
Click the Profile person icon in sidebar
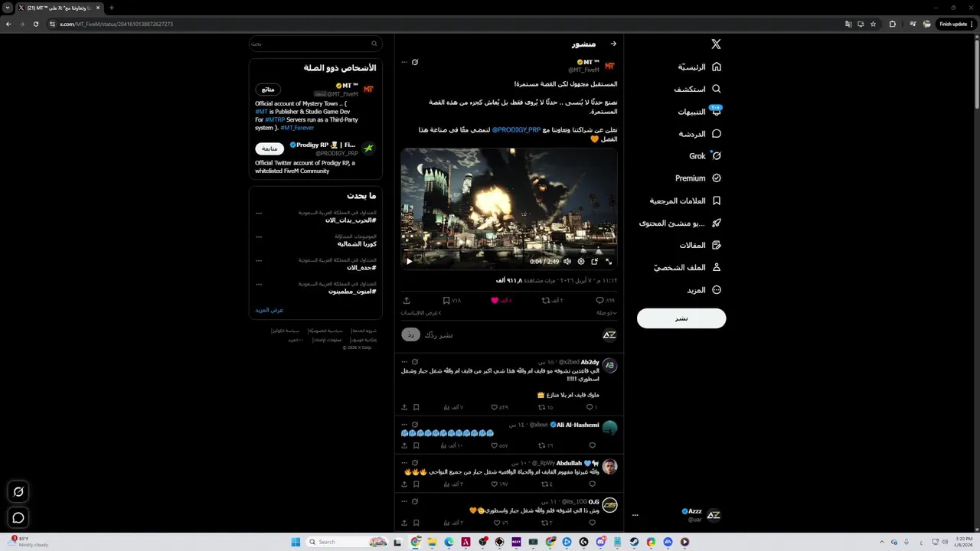click(x=717, y=268)
